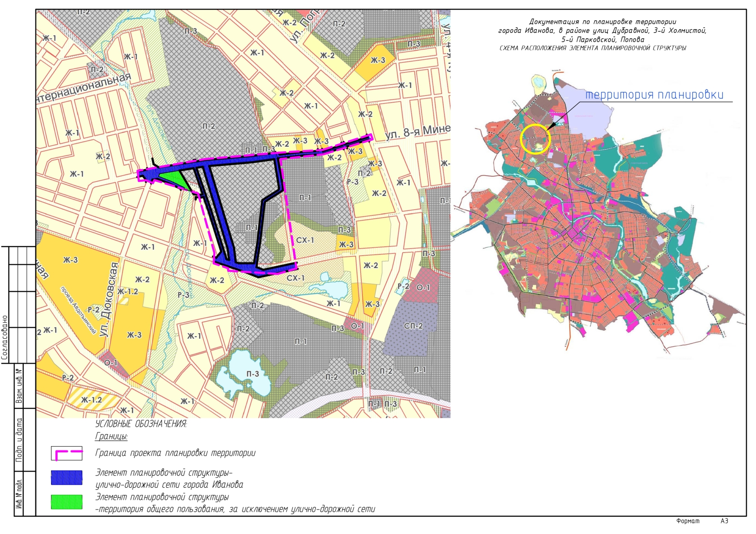Screen dimensions: 756x534
Task: Click the magenta dashed boundary legend symbol
Action: point(67,453)
